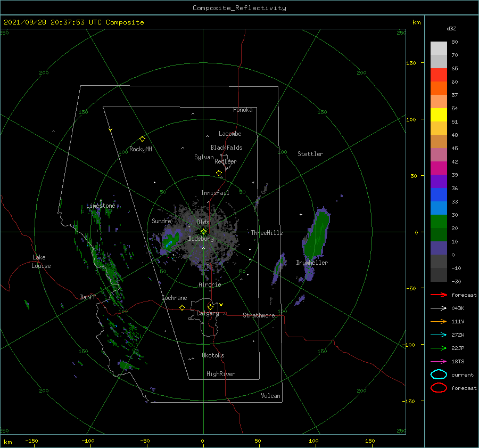
Task: Click the Olds city label
Action: (x=203, y=222)
